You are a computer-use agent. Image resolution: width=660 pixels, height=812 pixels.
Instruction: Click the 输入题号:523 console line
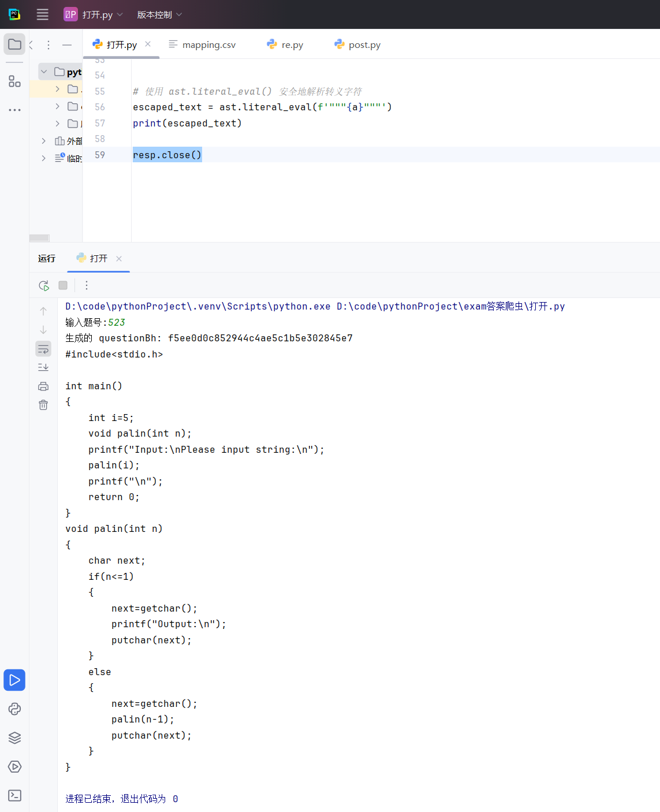(x=95, y=322)
